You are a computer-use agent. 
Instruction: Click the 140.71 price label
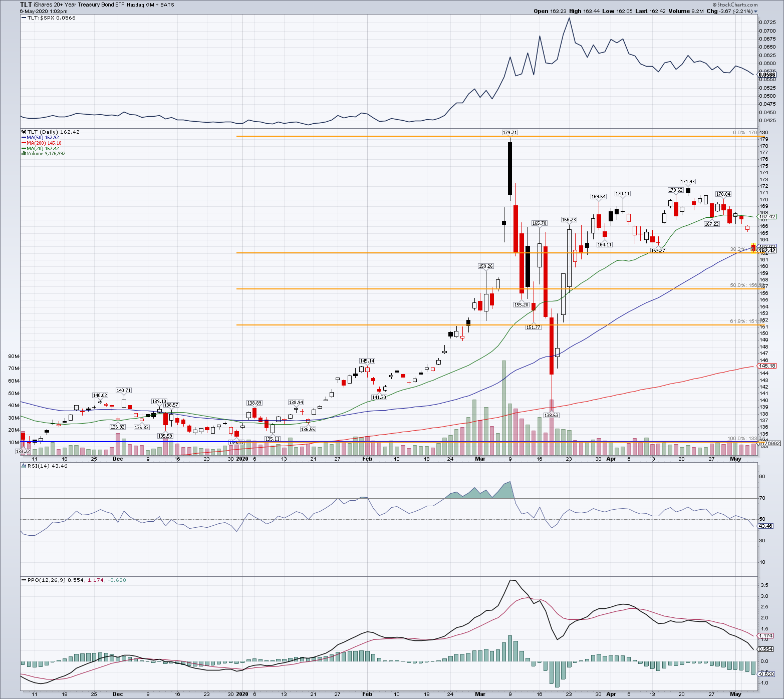click(x=124, y=390)
